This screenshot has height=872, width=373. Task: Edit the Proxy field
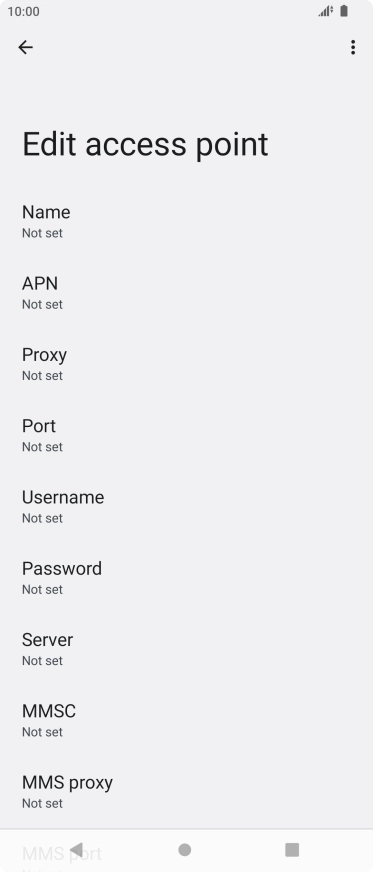(186, 364)
